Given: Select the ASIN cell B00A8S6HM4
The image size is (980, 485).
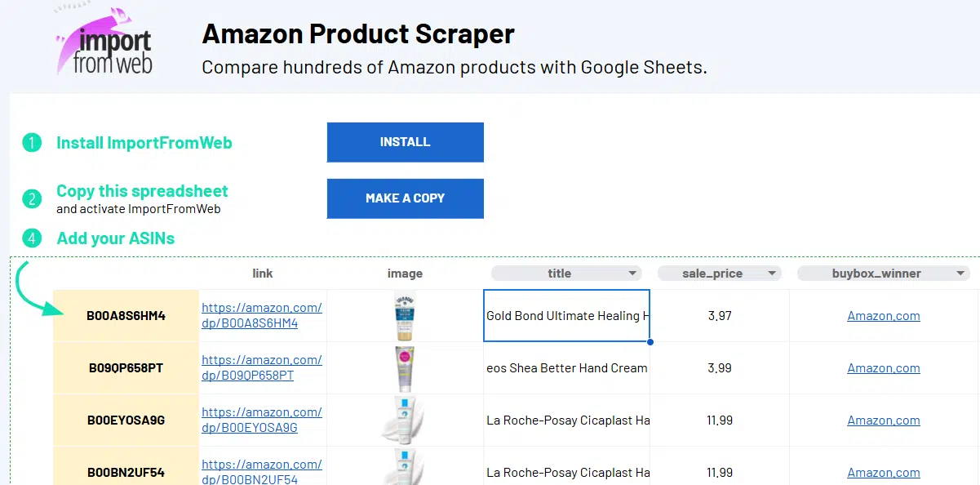Looking at the screenshot, I should [126, 316].
